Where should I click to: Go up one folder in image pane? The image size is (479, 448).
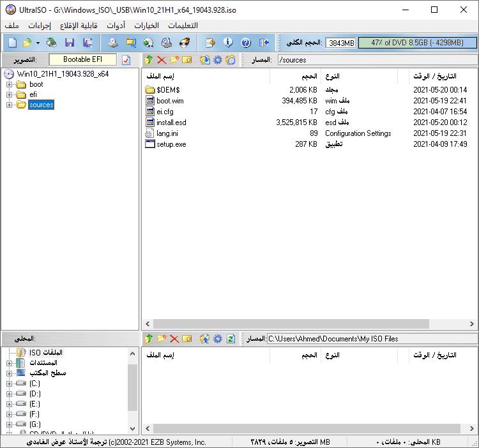pyautogui.click(x=149, y=60)
